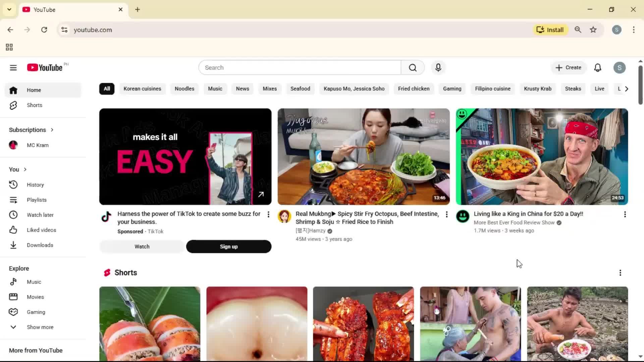
Task: Open Downloads in the sidebar
Action: [x=40, y=245]
